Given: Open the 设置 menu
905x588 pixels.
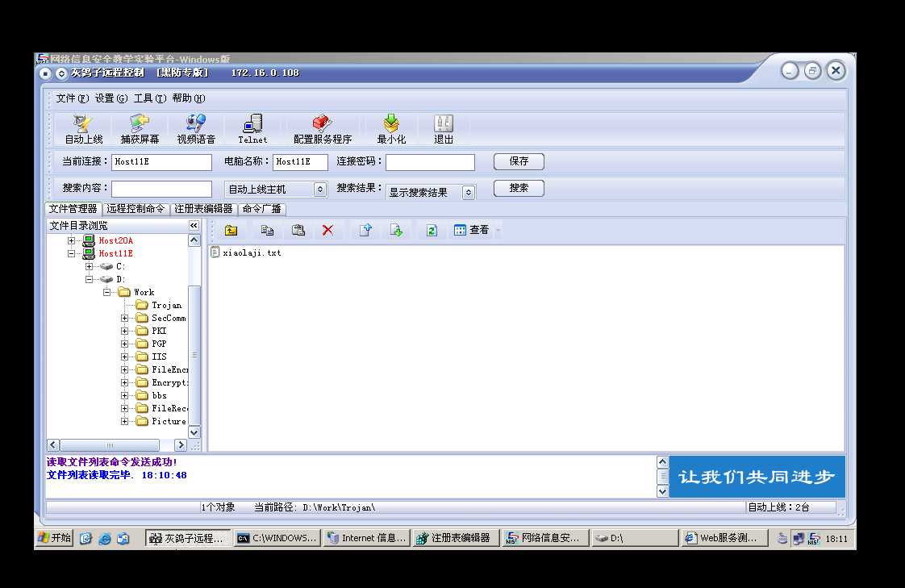Looking at the screenshot, I should pyautogui.click(x=111, y=98).
